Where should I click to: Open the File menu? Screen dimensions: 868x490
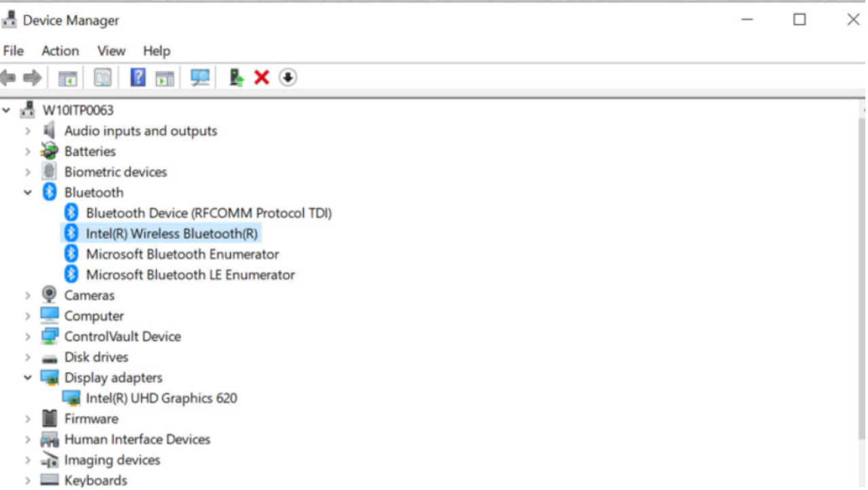point(13,51)
